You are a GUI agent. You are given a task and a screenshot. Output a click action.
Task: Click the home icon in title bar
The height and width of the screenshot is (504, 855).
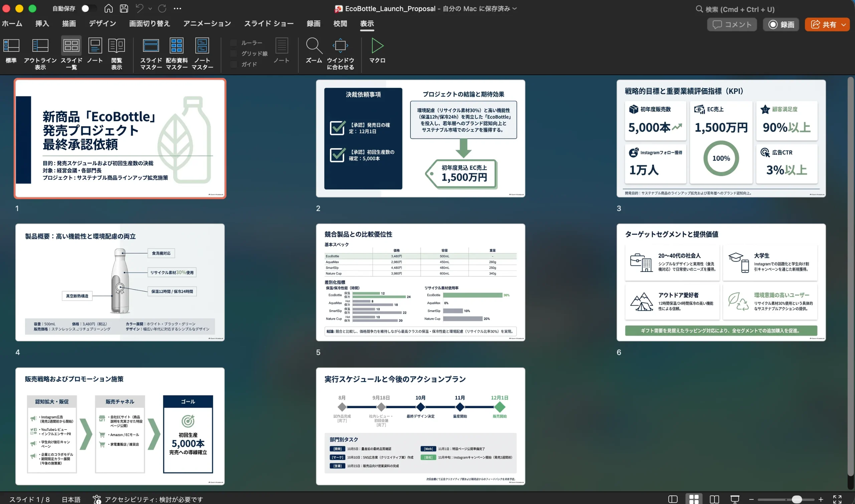[x=108, y=8]
